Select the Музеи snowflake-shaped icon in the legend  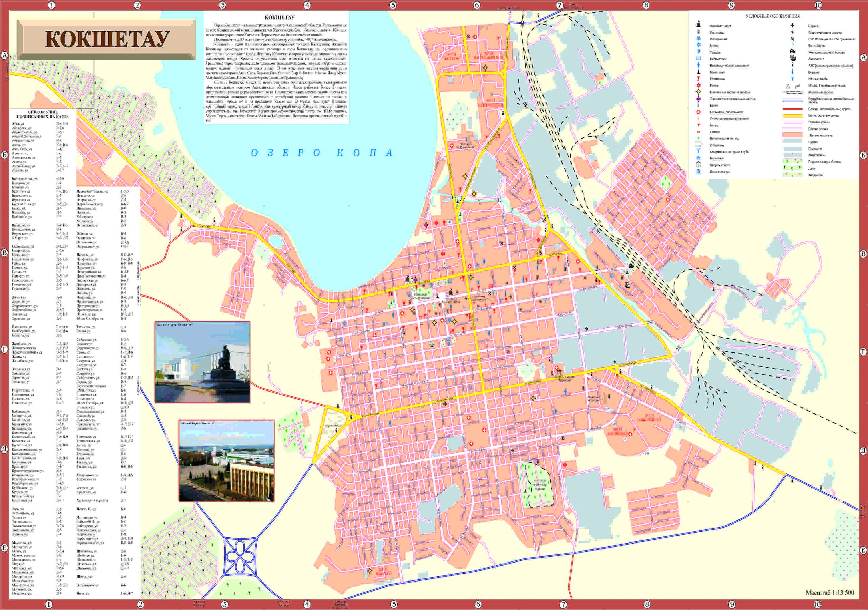(698, 45)
